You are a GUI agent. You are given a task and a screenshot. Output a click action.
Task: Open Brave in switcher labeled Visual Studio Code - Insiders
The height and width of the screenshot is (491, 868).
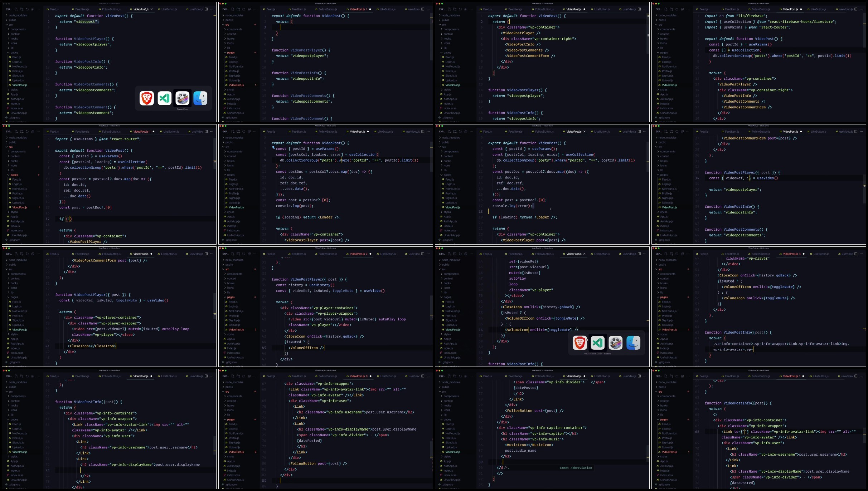(x=580, y=343)
